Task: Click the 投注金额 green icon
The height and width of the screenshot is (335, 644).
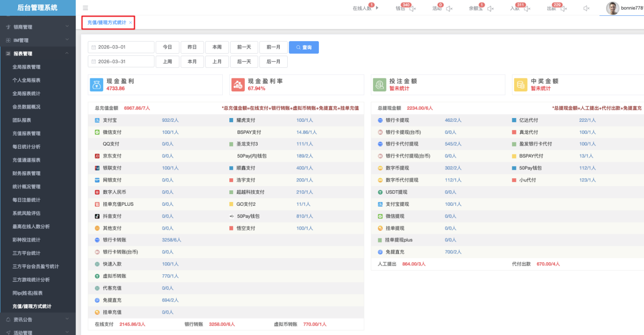Action: pyautogui.click(x=380, y=84)
